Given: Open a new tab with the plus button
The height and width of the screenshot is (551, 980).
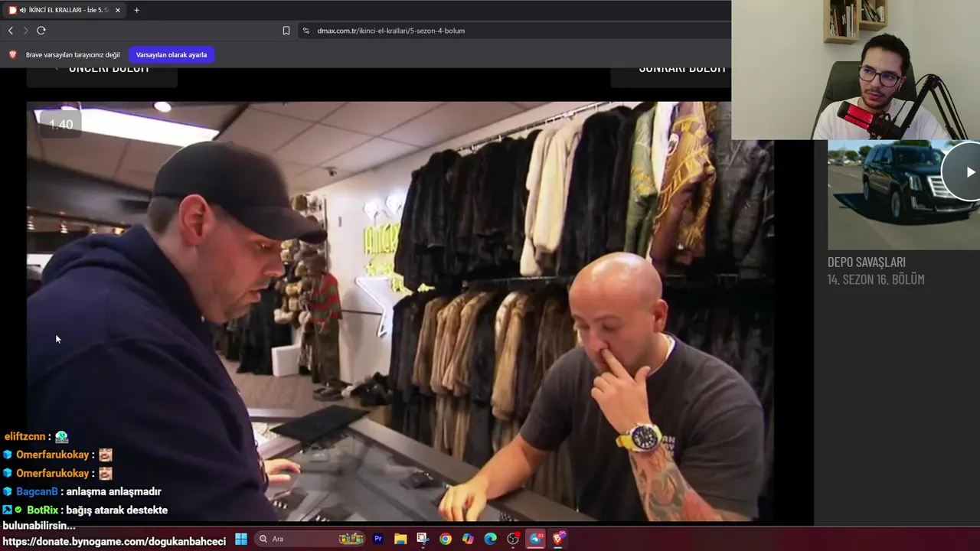Looking at the screenshot, I should click(x=136, y=10).
